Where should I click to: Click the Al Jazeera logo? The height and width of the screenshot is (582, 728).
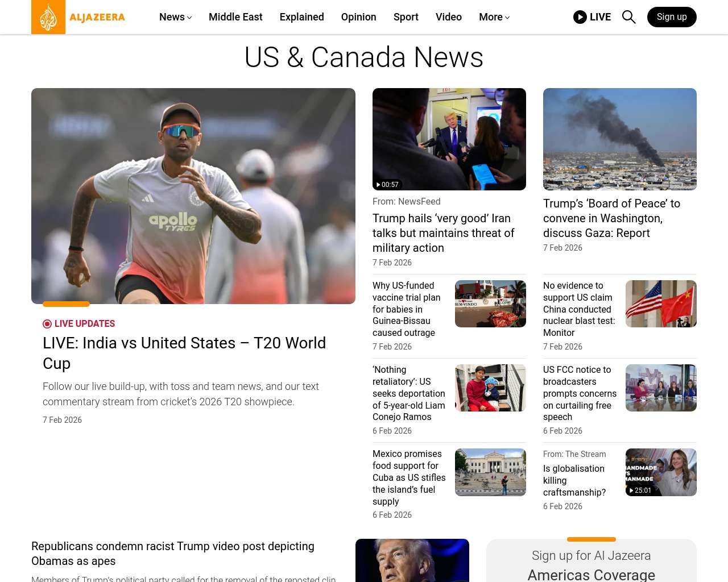coord(78,17)
